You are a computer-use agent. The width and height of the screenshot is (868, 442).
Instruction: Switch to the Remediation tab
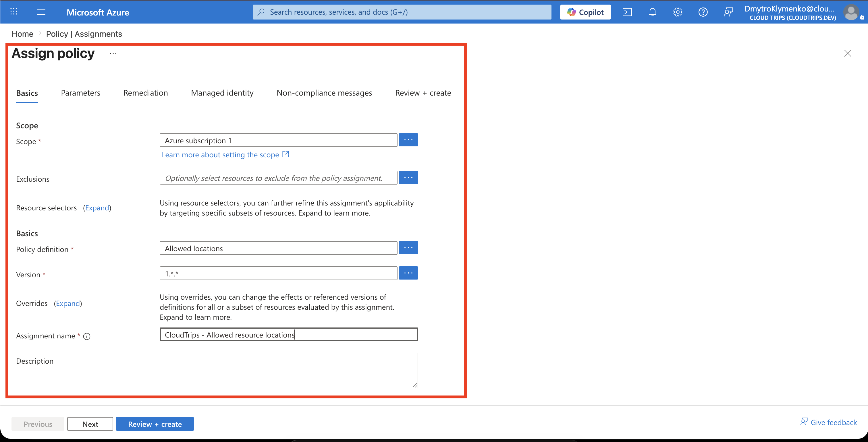click(146, 93)
